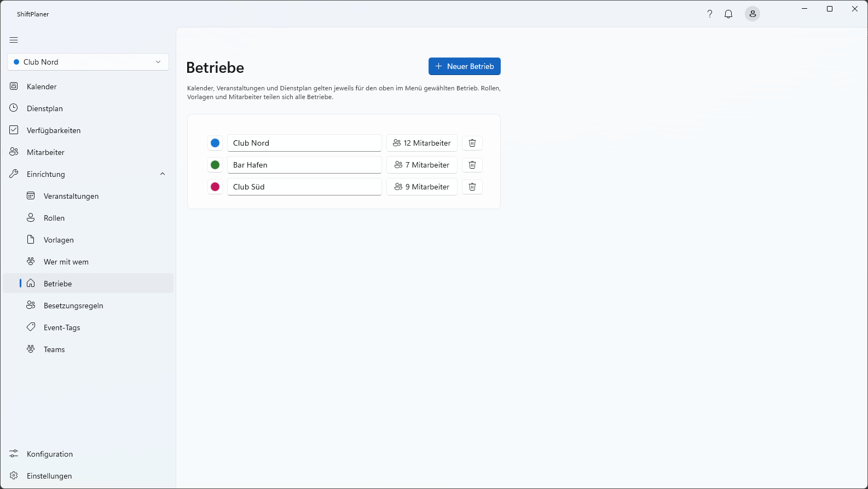This screenshot has height=489, width=868.
Task: Maximize the ShiftPlaner window
Action: 830,9
